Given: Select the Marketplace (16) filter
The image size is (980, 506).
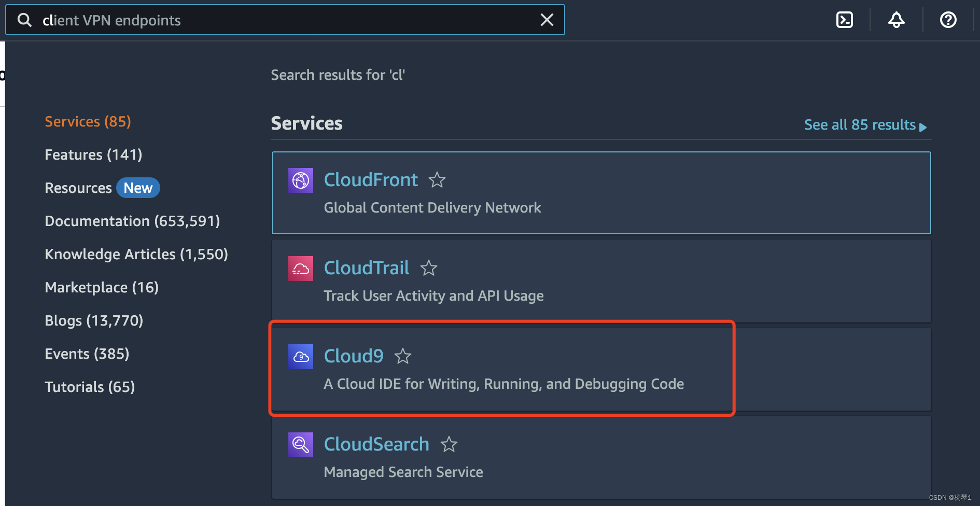Looking at the screenshot, I should click(102, 287).
